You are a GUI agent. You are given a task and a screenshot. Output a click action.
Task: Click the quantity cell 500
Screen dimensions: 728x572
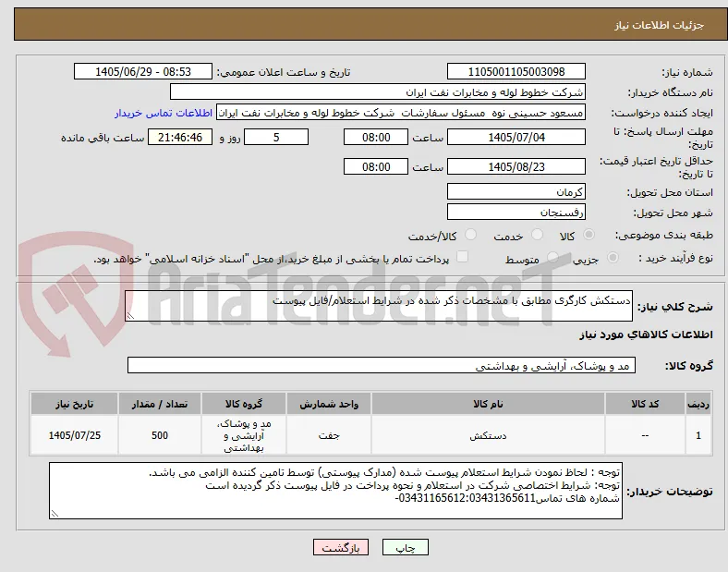point(160,435)
